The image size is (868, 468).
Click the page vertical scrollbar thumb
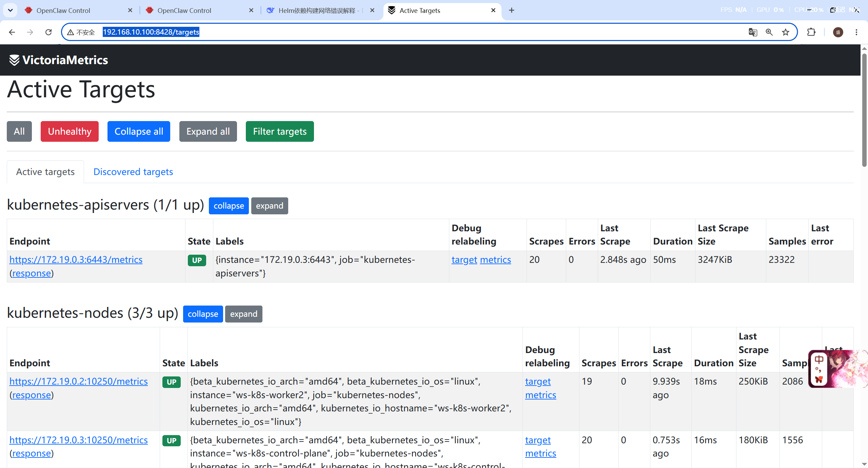(864, 110)
